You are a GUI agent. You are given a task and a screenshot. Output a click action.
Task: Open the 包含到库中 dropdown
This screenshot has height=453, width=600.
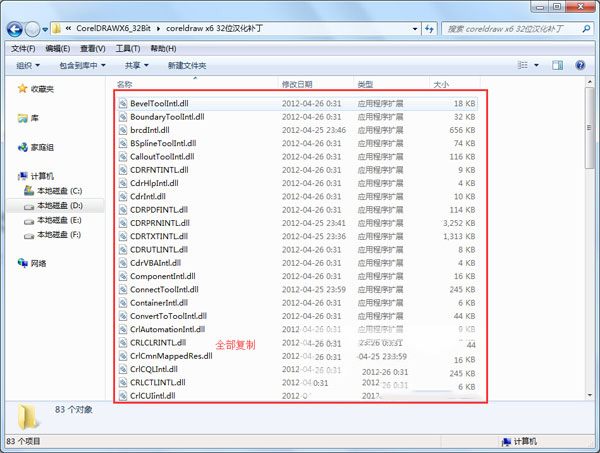tap(82, 65)
